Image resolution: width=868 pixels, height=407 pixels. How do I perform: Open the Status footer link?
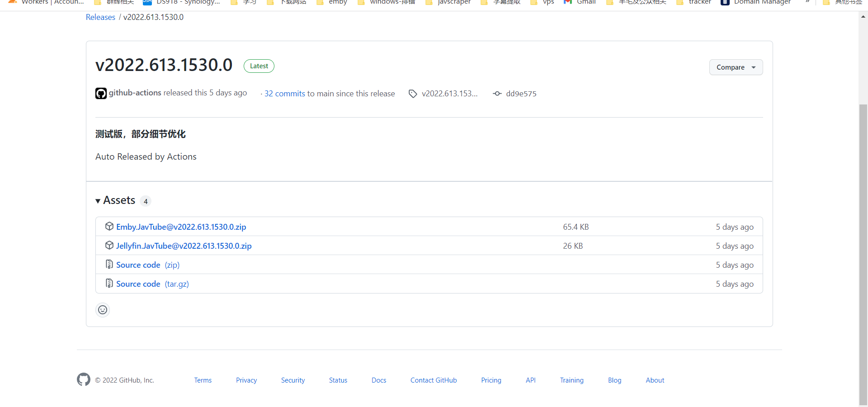pos(338,380)
